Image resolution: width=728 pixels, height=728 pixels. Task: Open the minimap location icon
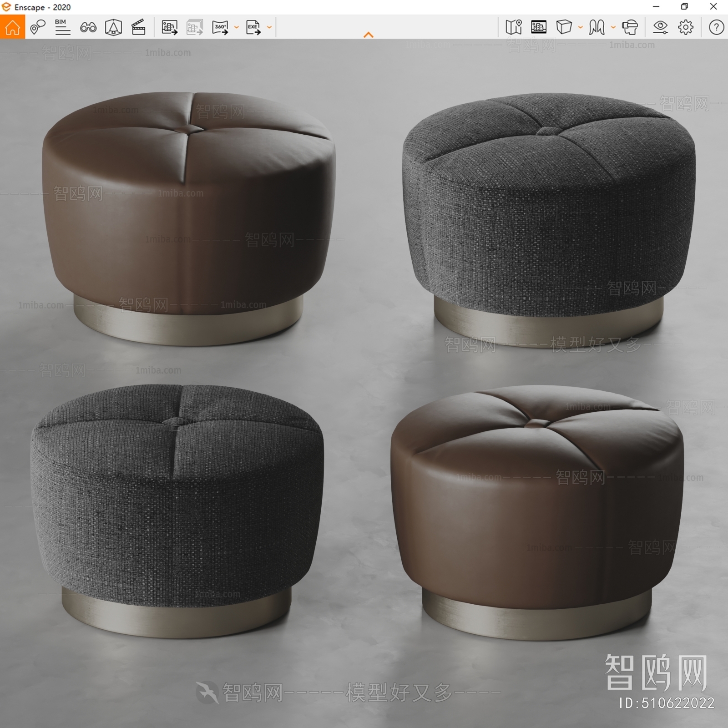[513, 27]
